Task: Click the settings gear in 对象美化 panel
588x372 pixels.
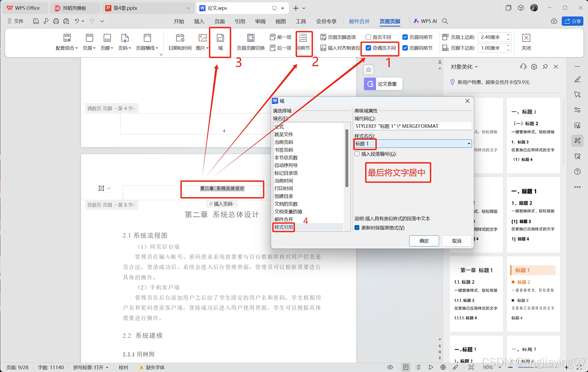Action: tap(534, 67)
